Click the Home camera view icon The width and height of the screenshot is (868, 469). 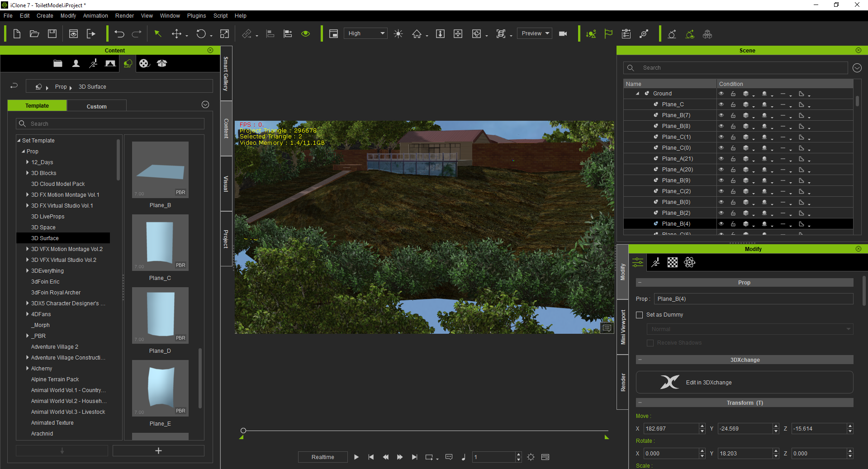(417, 34)
